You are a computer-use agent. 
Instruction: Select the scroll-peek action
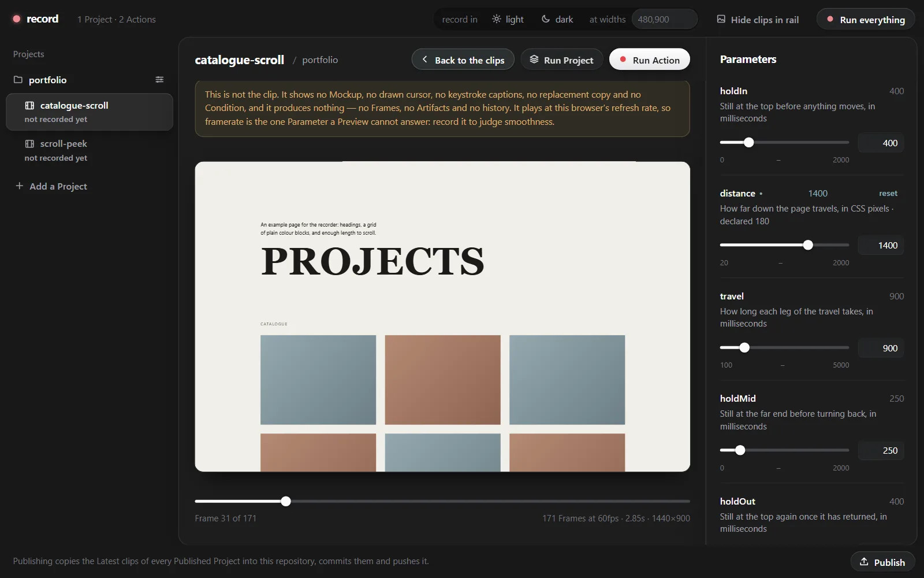[90, 150]
